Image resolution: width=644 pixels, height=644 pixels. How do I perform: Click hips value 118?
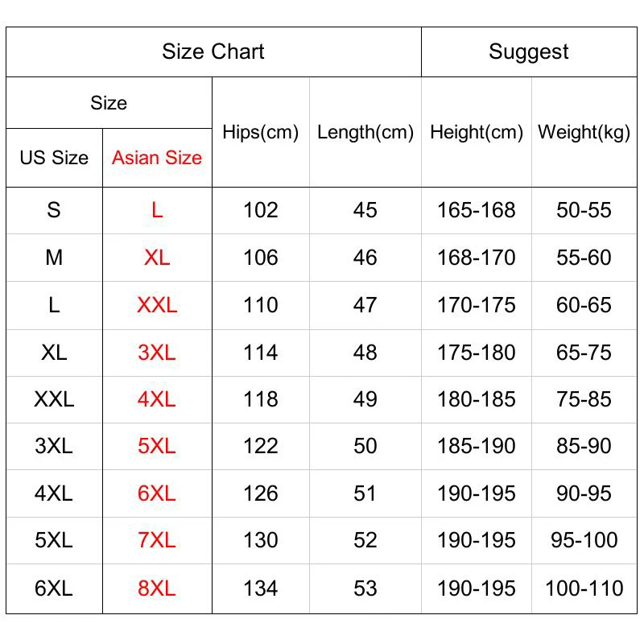click(261, 399)
